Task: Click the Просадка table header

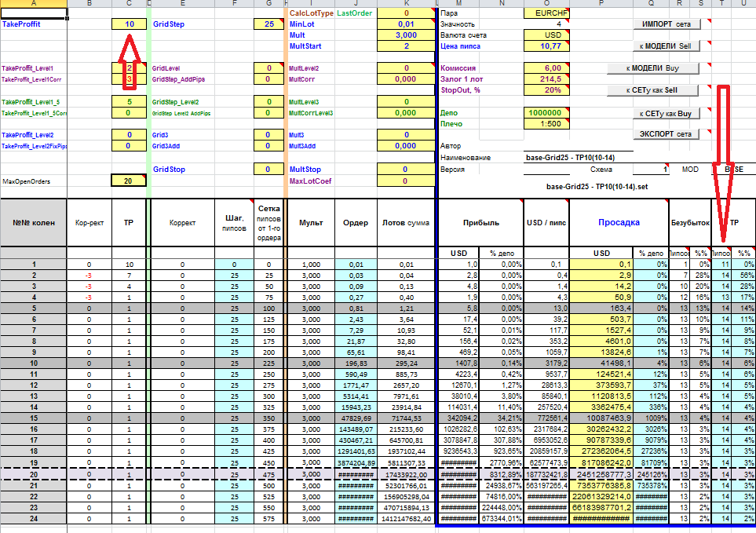Action: [619, 223]
